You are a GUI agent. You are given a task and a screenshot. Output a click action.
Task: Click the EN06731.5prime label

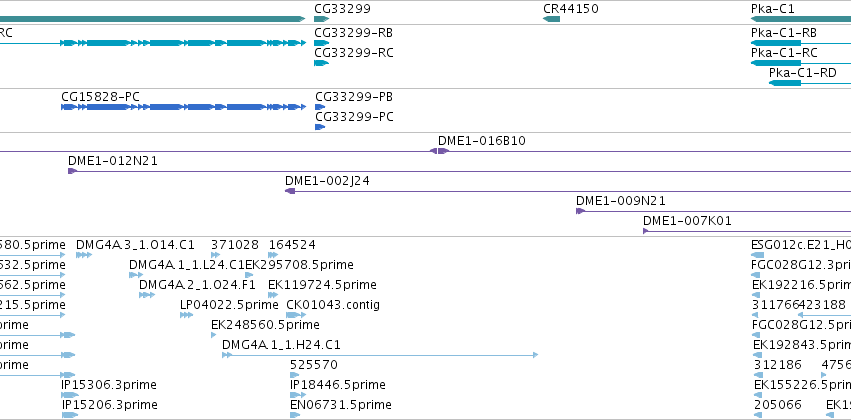click(340, 405)
